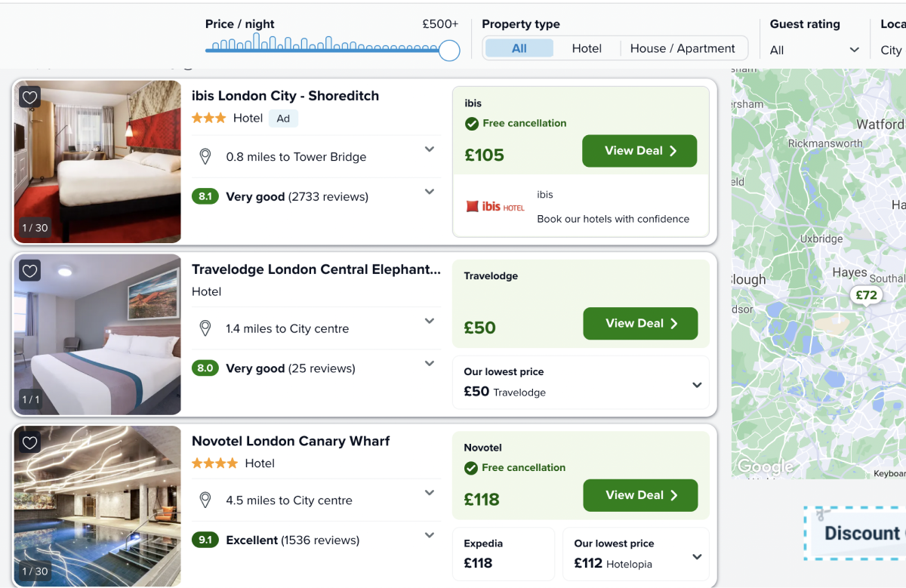Switch property type to Hotel
906x588 pixels.
coord(587,48)
